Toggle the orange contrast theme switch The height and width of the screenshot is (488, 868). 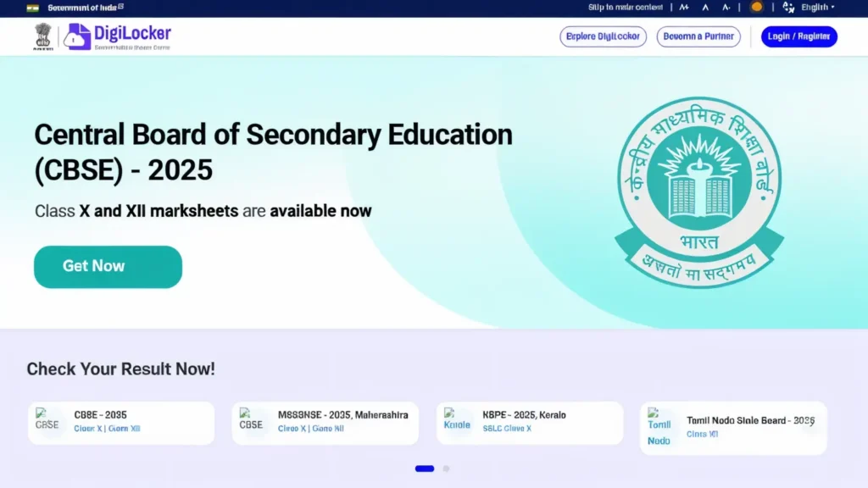pyautogui.click(x=756, y=7)
